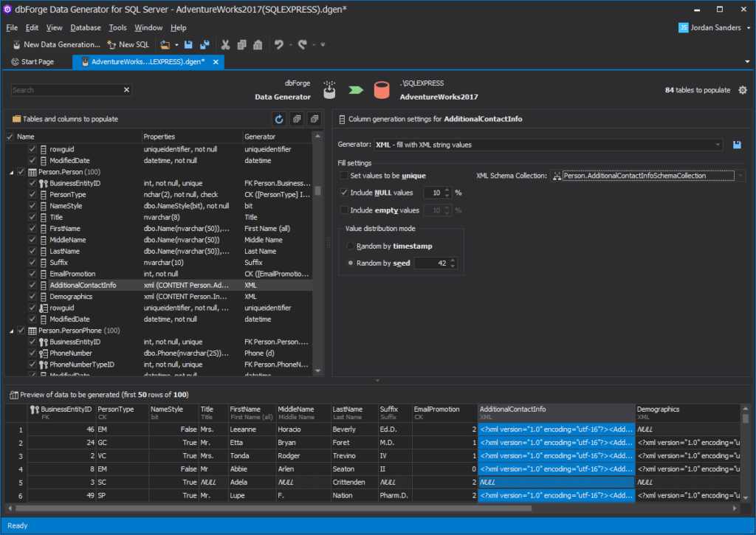The image size is (756, 535).
Task: Click the Search input field
Action: click(x=66, y=89)
